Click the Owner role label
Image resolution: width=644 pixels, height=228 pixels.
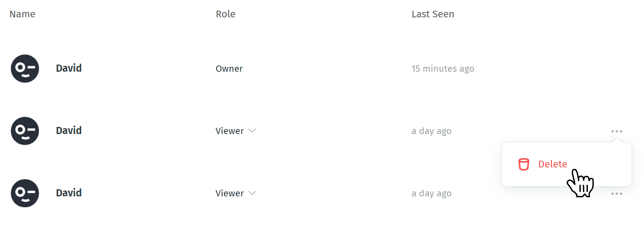229,69
